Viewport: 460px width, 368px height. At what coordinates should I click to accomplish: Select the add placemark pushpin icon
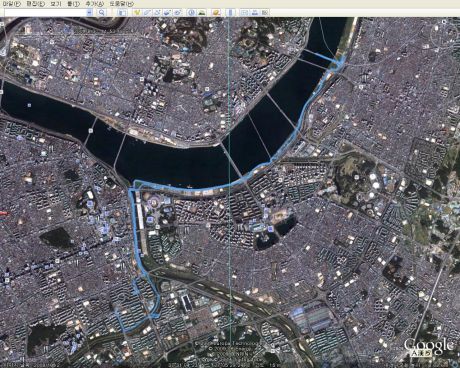pyautogui.click(x=137, y=13)
